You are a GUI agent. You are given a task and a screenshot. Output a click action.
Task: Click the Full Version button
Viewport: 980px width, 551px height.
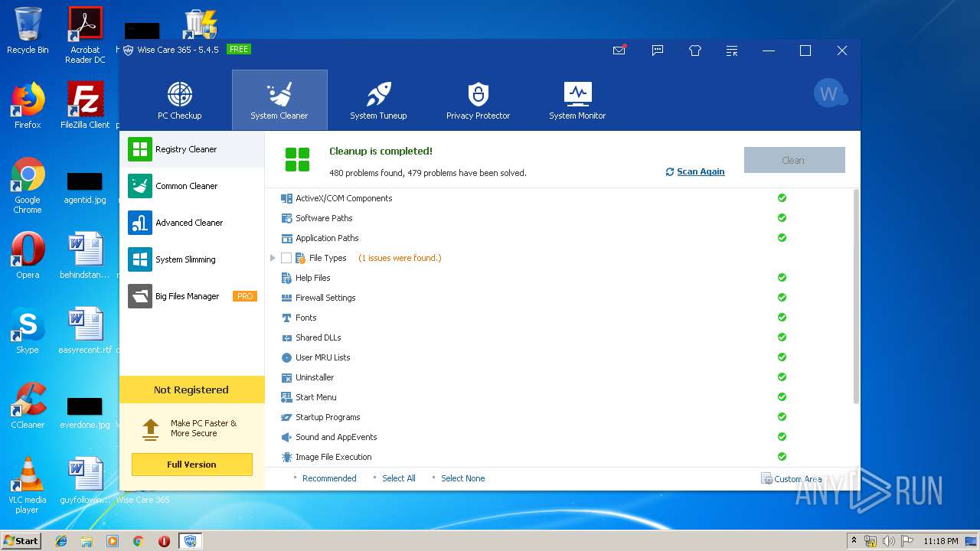point(191,465)
